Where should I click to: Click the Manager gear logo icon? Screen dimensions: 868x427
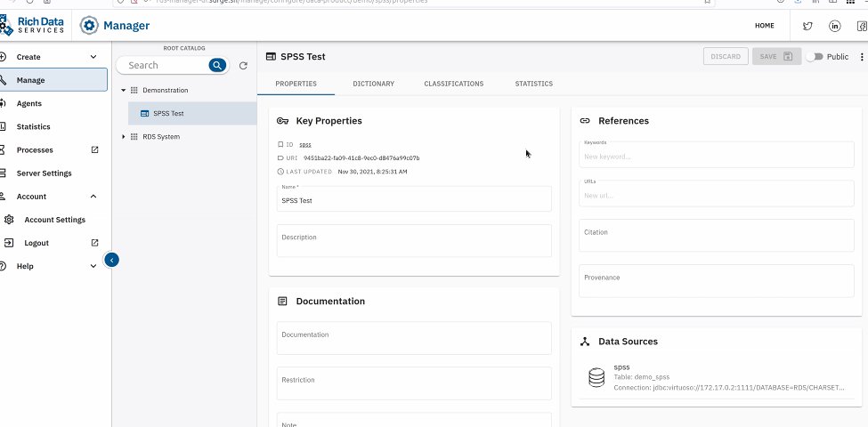click(x=89, y=26)
